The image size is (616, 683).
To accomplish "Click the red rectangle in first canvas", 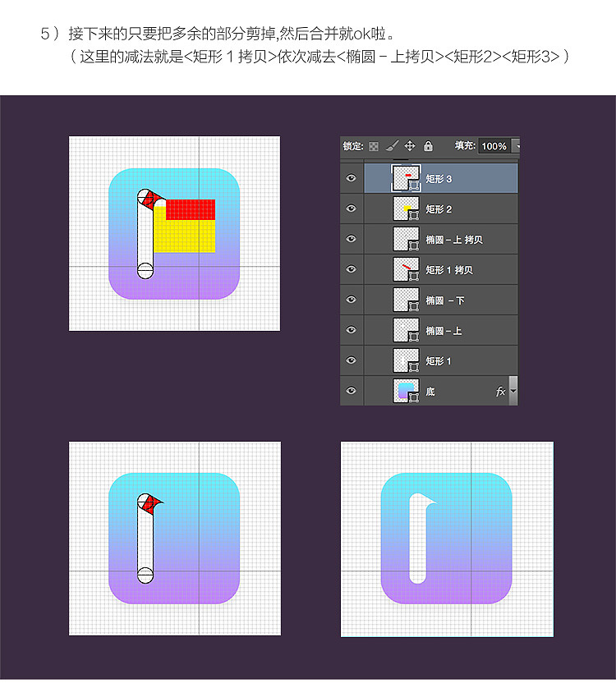I will tap(191, 209).
